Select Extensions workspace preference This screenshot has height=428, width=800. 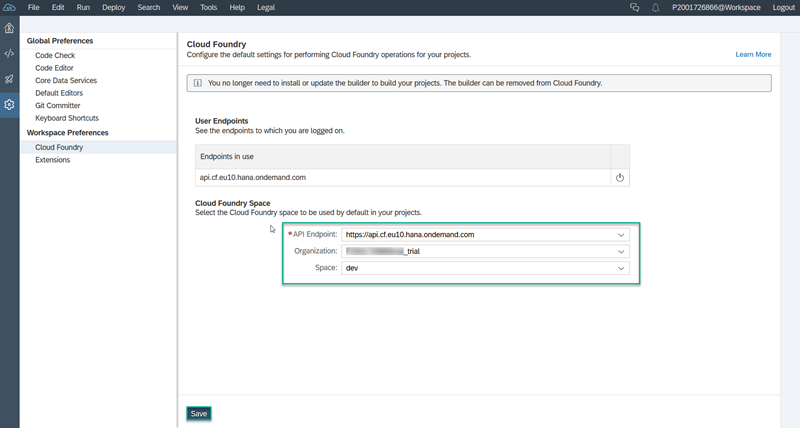(53, 160)
